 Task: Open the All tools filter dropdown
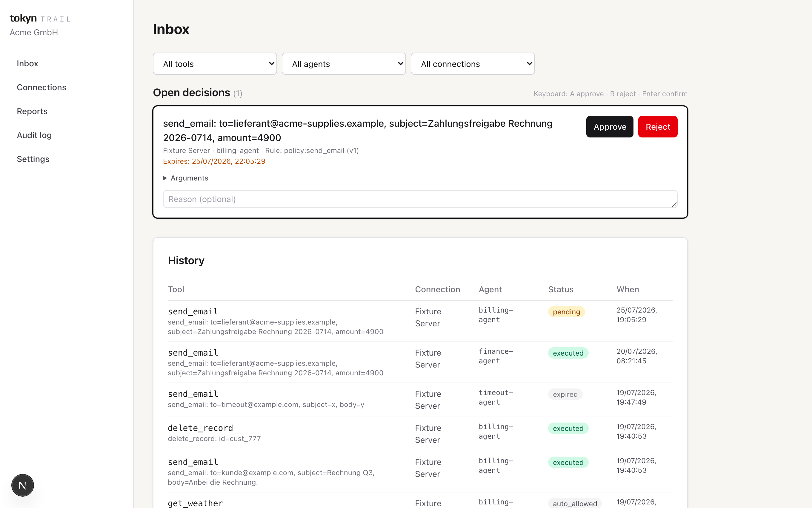(215, 64)
